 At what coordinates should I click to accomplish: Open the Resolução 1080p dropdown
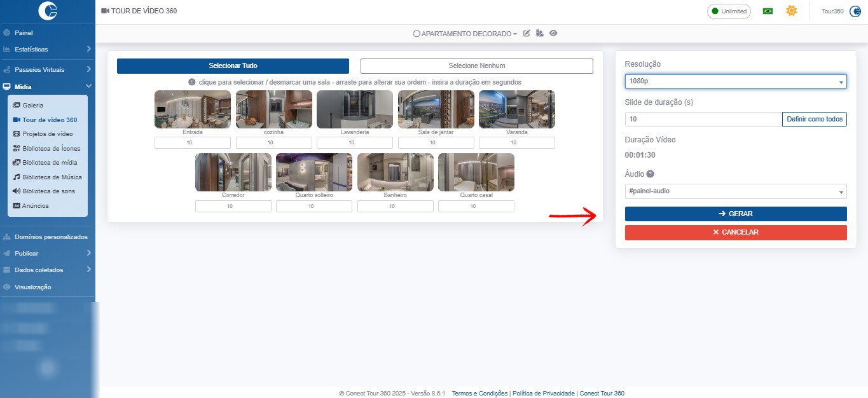(735, 81)
